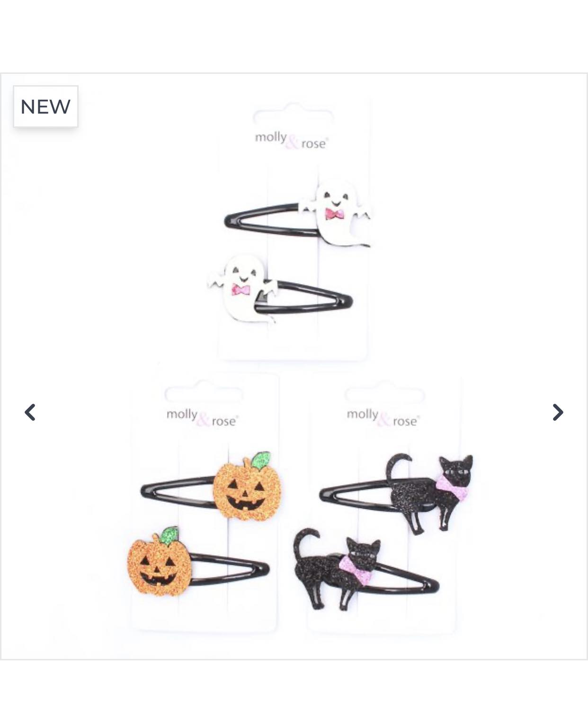The image size is (588, 719).
Task: Click molly & rose logo on ghost card
Action: tap(291, 140)
